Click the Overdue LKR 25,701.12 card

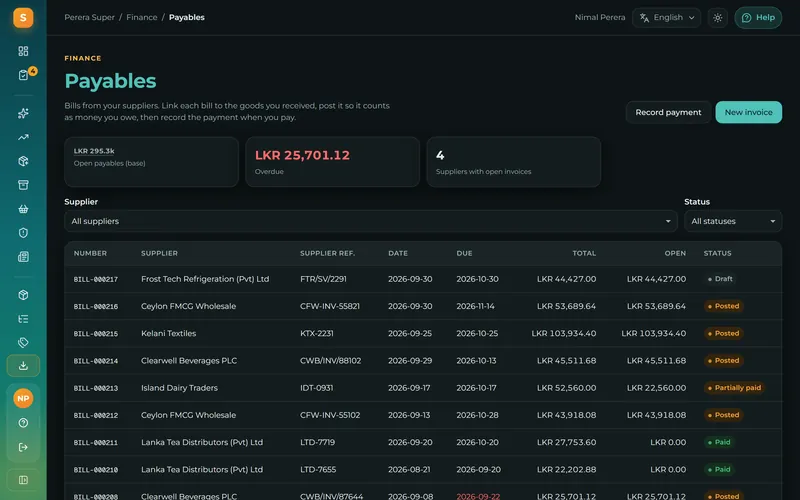click(x=333, y=162)
